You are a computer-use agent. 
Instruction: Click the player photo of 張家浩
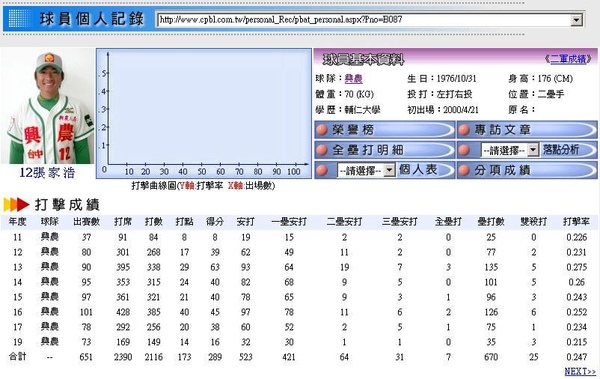47,106
